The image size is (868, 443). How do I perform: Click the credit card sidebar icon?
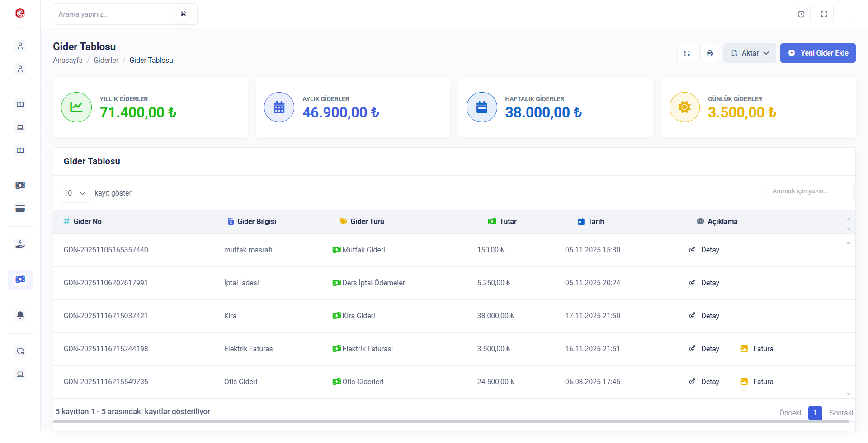point(20,208)
